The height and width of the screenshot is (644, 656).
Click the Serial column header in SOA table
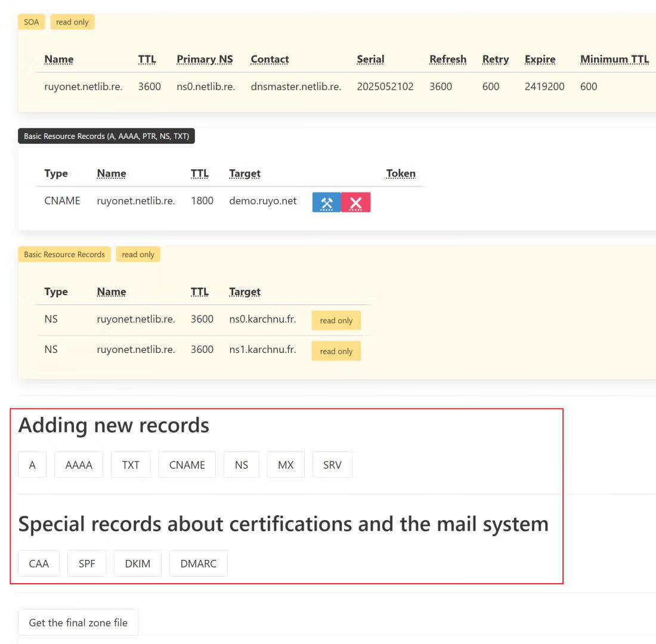(x=370, y=59)
